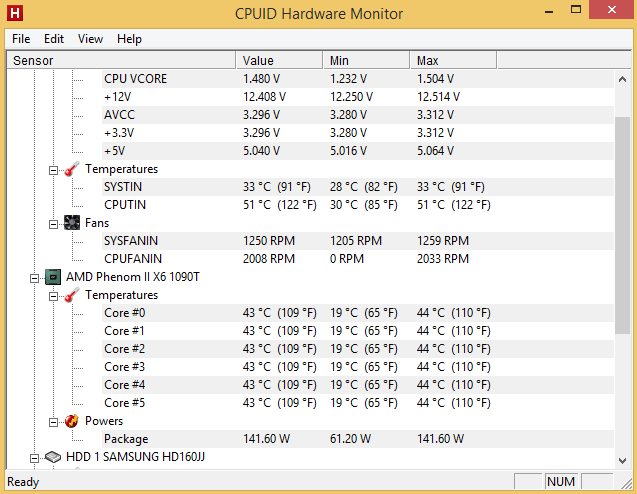Select the Core #0 row

click(358, 313)
